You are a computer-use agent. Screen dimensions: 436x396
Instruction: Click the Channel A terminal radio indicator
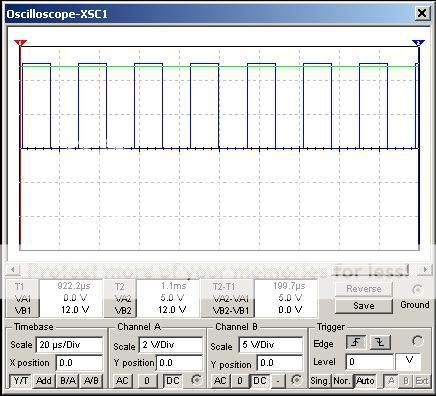point(196,380)
